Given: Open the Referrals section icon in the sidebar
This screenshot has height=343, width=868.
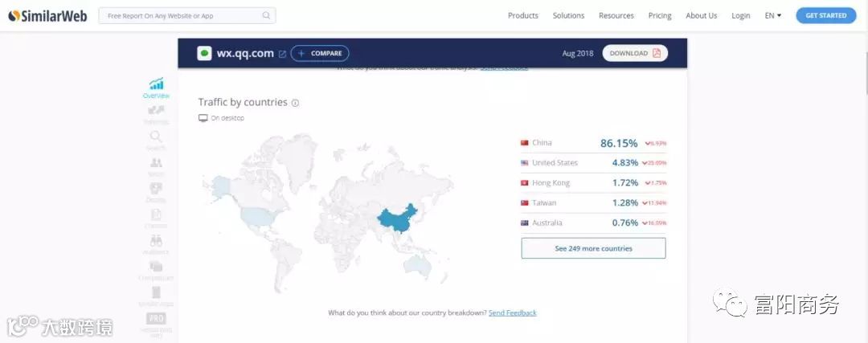Looking at the screenshot, I should 156,111.
